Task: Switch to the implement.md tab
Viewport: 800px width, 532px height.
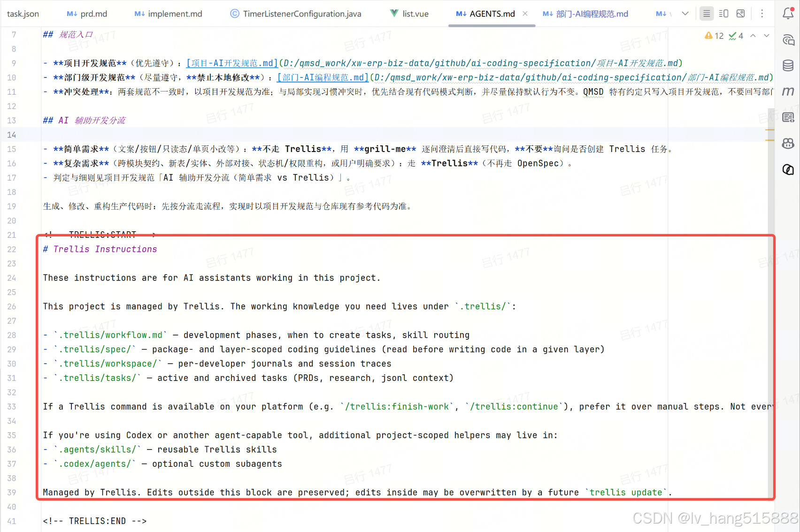Action: click(x=169, y=14)
